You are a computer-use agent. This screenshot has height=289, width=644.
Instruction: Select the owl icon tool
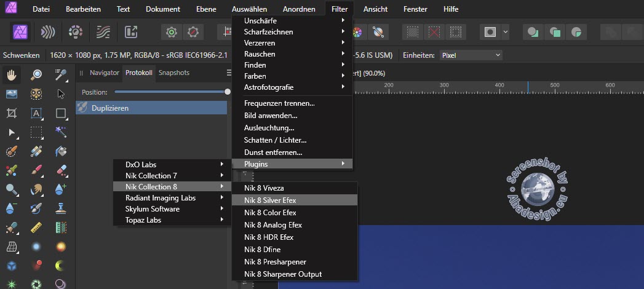pyautogui.click(x=36, y=94)
